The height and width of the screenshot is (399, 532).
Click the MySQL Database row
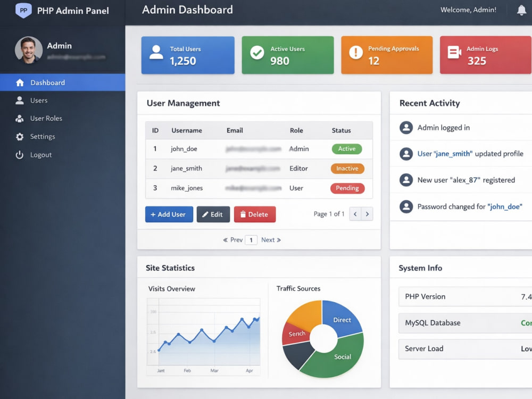465,323
